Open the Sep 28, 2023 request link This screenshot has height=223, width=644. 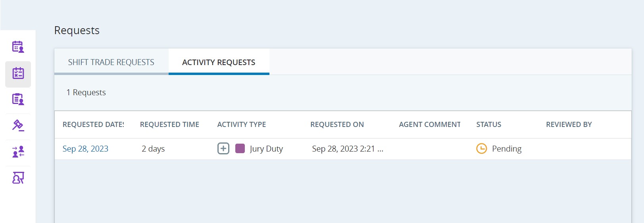pos(85,149)
